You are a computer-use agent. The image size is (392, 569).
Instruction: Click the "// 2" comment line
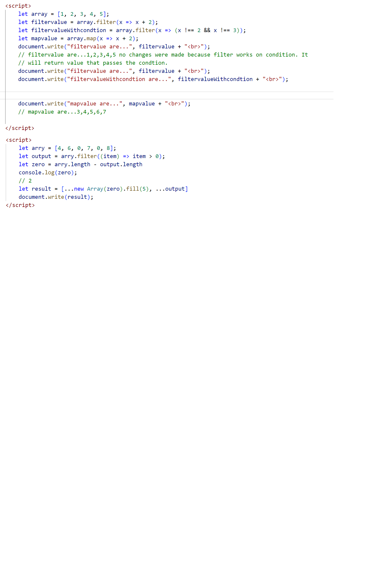pyautogui.click(x=25, y=181)
